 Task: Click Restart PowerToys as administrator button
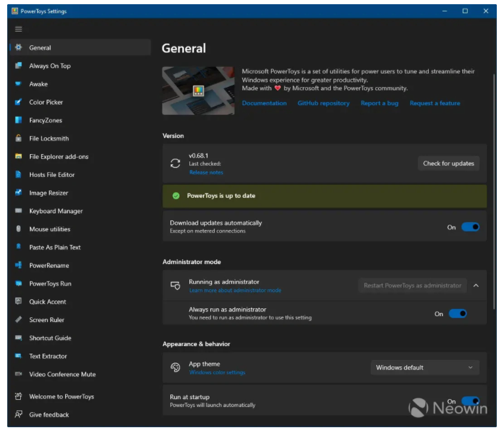coord(413,286)
